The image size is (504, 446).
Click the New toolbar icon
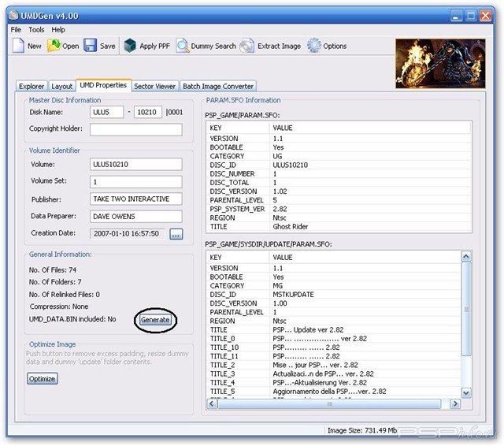[x=18, y=46]
